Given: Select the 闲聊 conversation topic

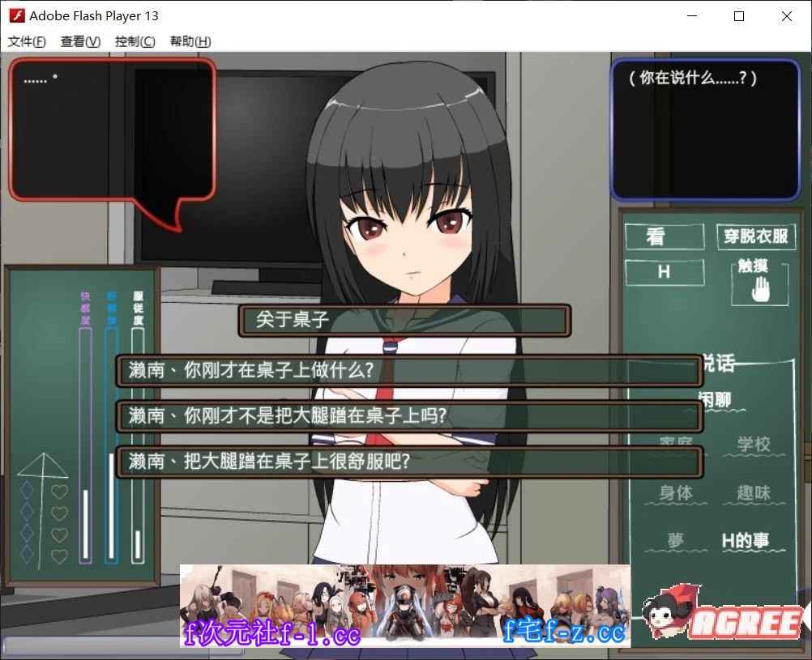Looking at the screenshot, I should pos(714,400).
